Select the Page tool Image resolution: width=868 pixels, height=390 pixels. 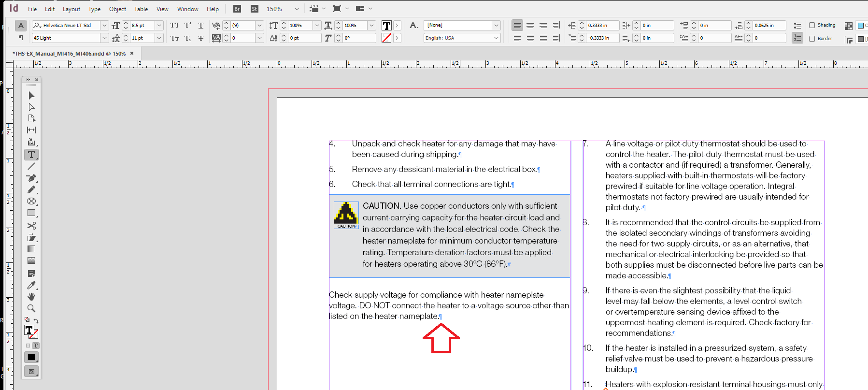click(x=31, y=118)
